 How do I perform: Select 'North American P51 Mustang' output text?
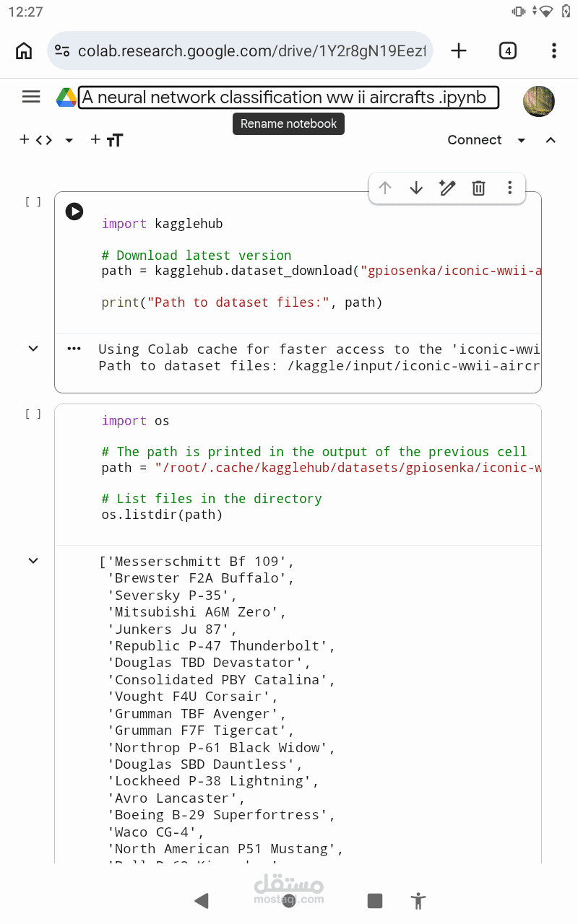(x=225, y=849)
